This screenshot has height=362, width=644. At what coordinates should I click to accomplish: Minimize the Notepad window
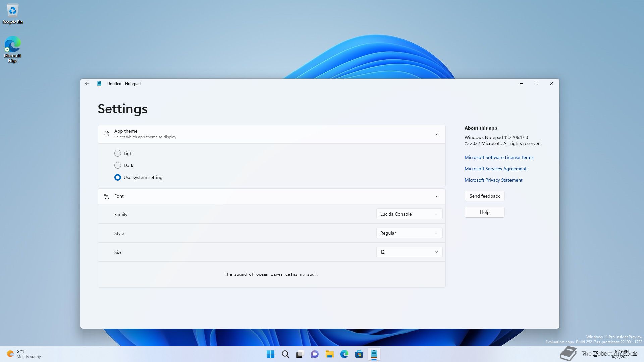click(521, 84)
